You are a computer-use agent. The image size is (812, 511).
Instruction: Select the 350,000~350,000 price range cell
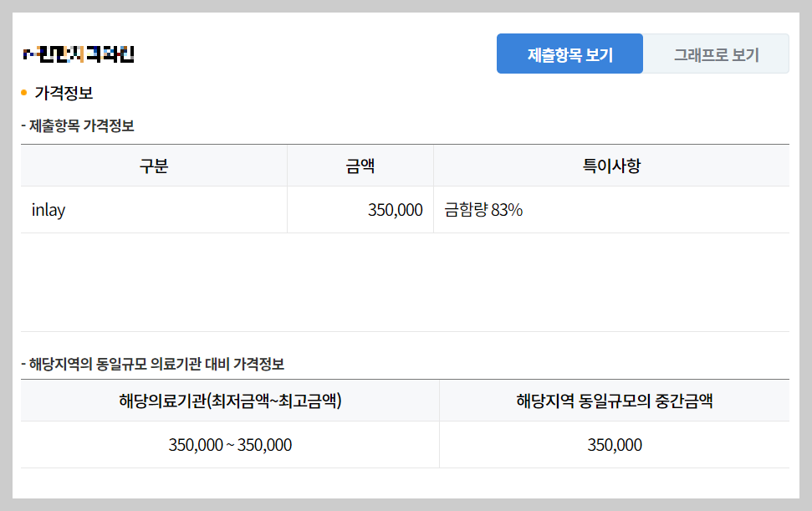click(x=230, y=445)
